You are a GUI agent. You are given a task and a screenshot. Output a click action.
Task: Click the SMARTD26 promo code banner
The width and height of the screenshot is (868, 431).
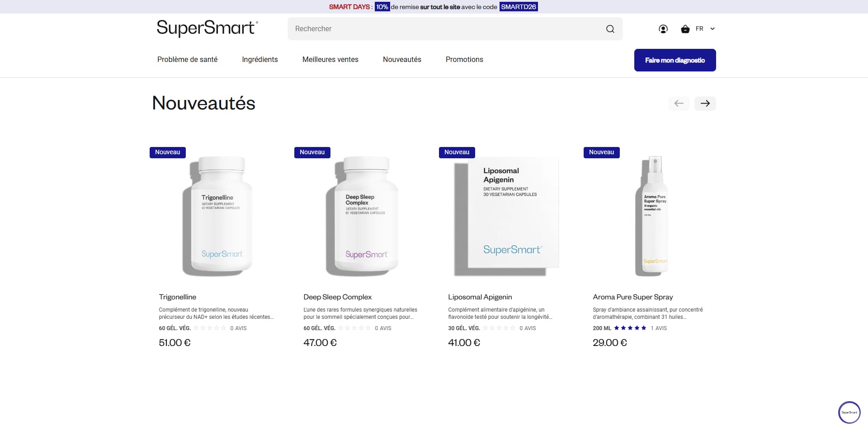pos(519,7)
